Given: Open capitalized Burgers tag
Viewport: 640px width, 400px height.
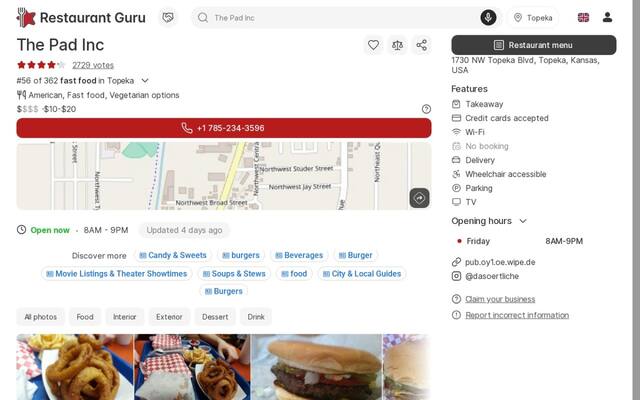Looking at the screenshot, I should coord(224,291).
